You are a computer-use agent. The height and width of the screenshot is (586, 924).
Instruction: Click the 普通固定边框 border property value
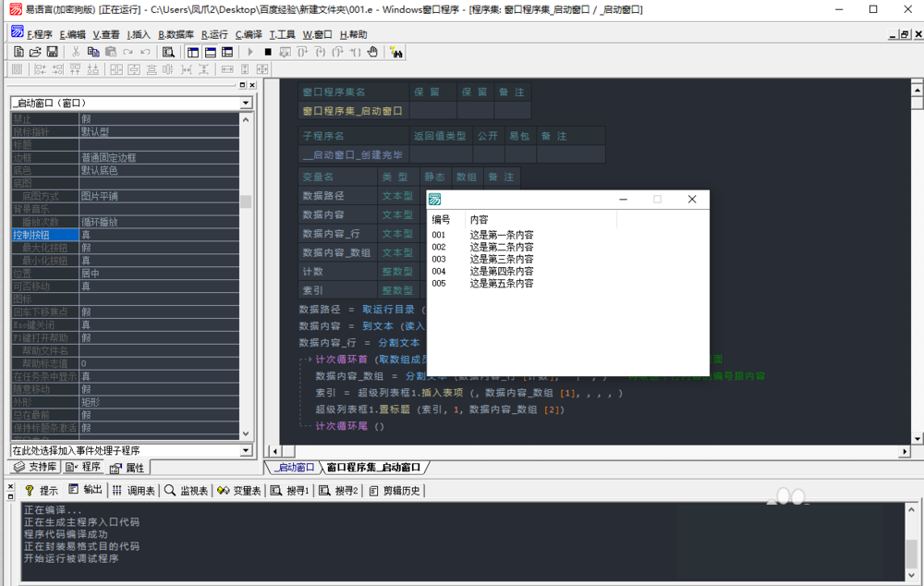159,157
